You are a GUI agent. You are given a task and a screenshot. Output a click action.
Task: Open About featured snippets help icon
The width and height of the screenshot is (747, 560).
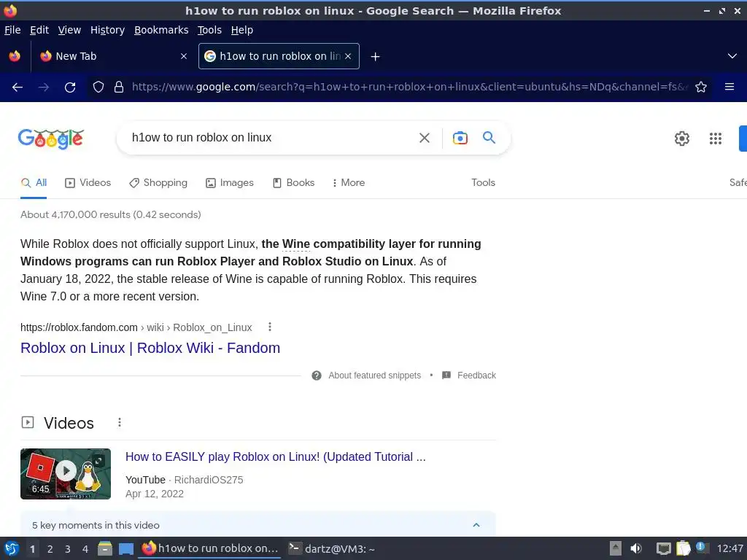point(317,376)
